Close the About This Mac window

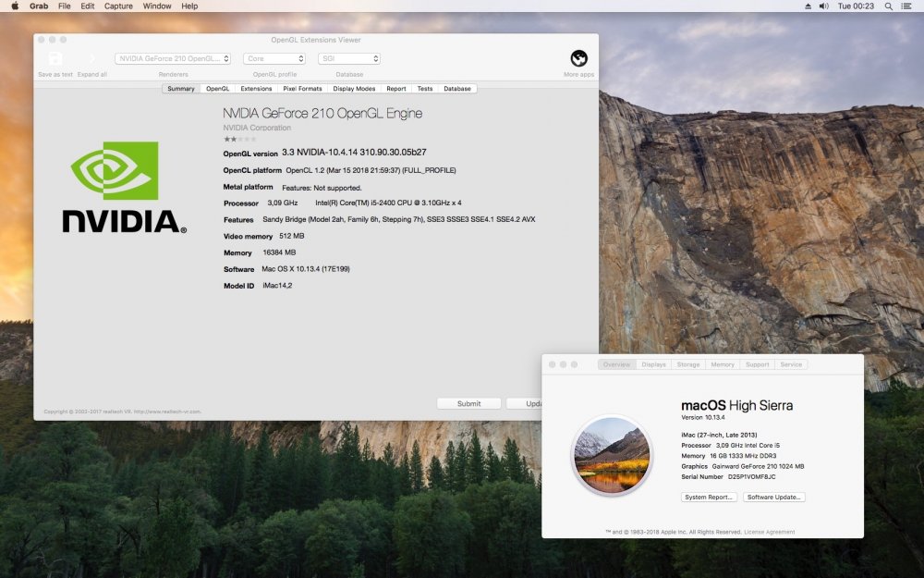point(553,364)
